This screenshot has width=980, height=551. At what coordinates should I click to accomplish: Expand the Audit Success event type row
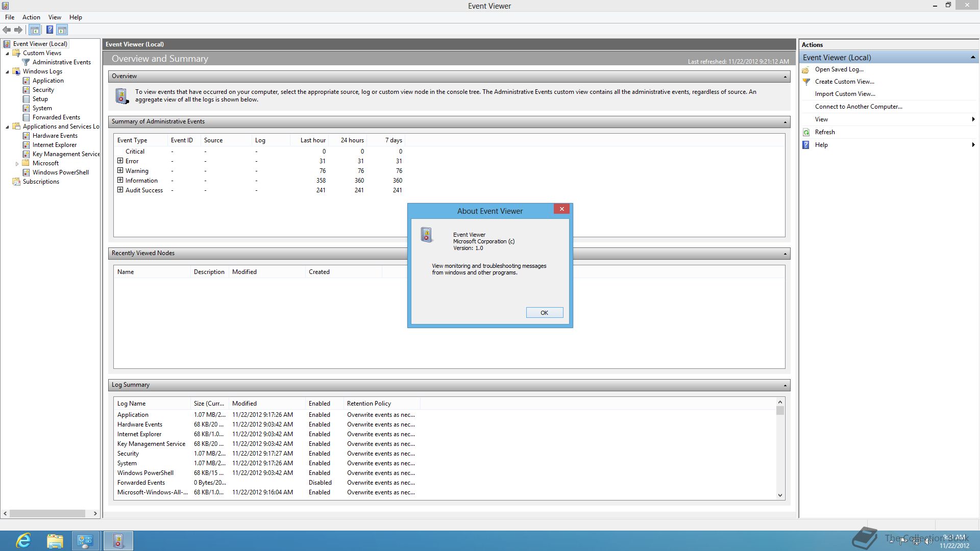click(x=120, y=190)
